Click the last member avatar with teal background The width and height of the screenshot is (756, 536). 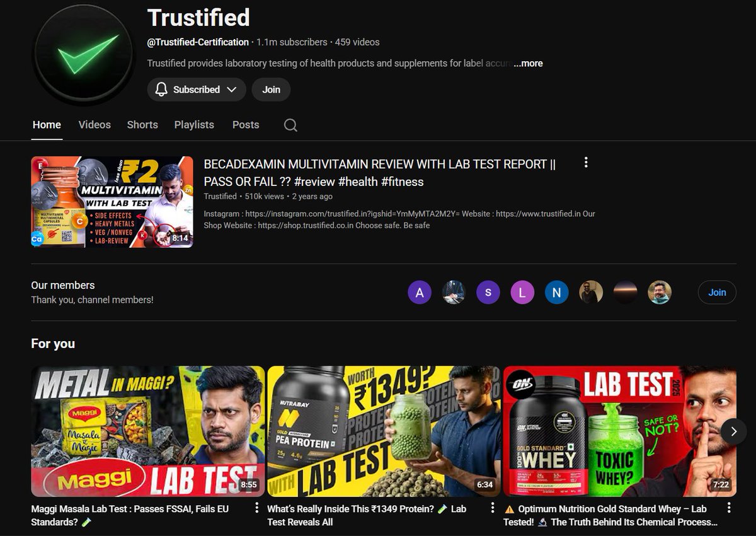[x=660, y=293]
